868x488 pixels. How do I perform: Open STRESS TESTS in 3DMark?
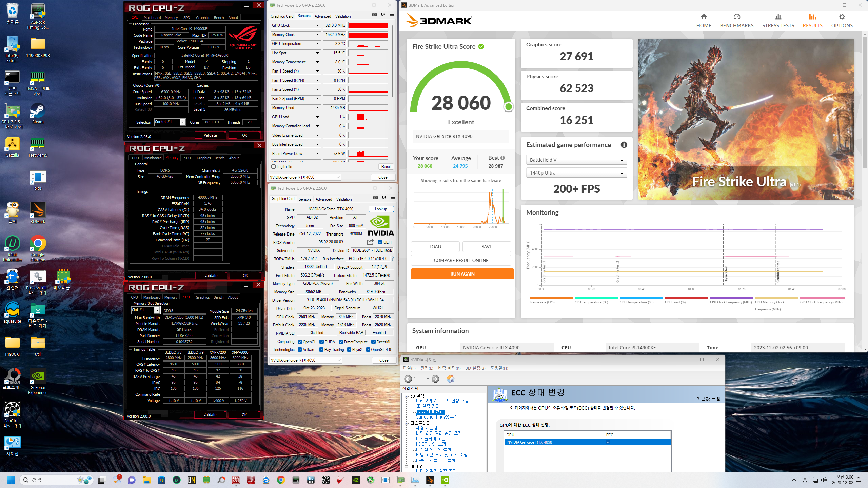tap(778, 21)
